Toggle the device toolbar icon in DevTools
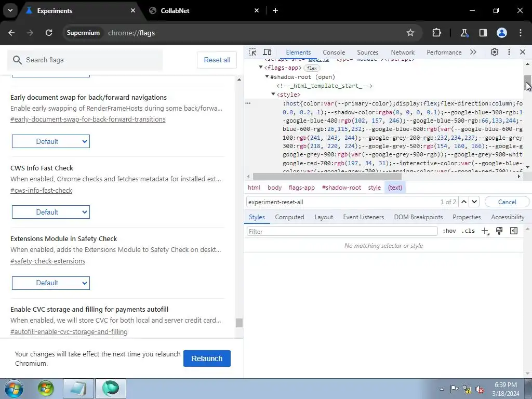 268,52
